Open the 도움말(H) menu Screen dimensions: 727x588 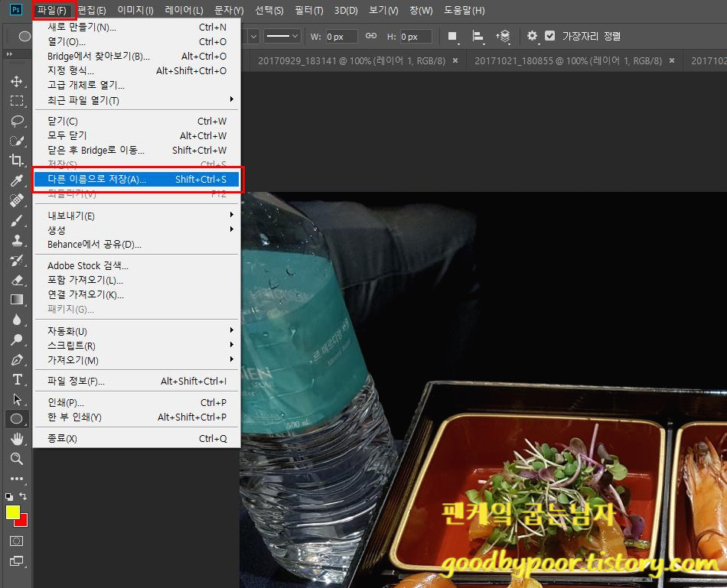(x=464, y=10)
